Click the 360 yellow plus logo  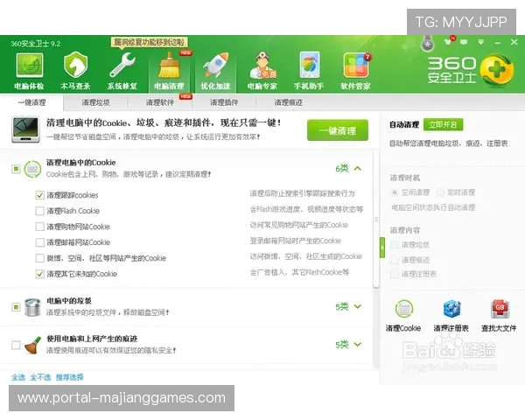tap(497, 70)
